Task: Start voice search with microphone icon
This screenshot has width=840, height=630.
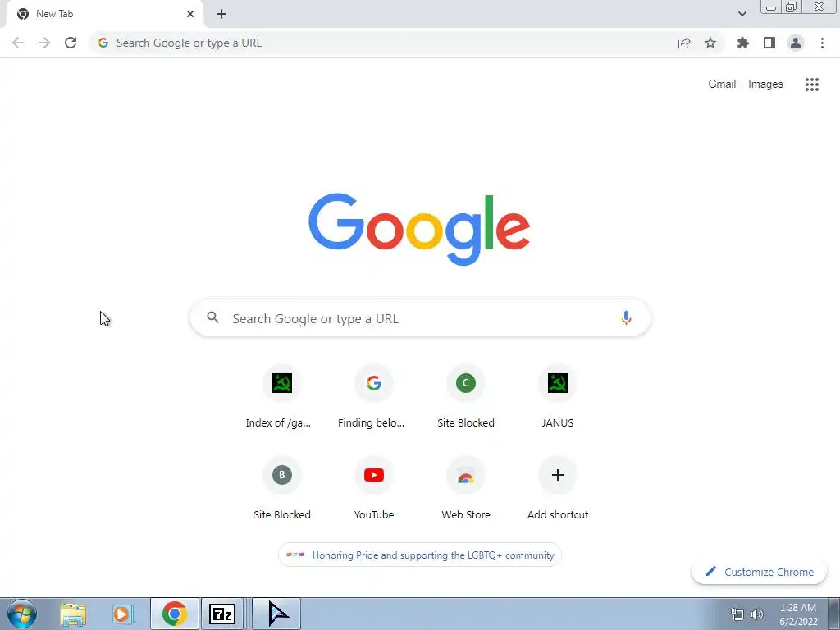Action: 626,317
